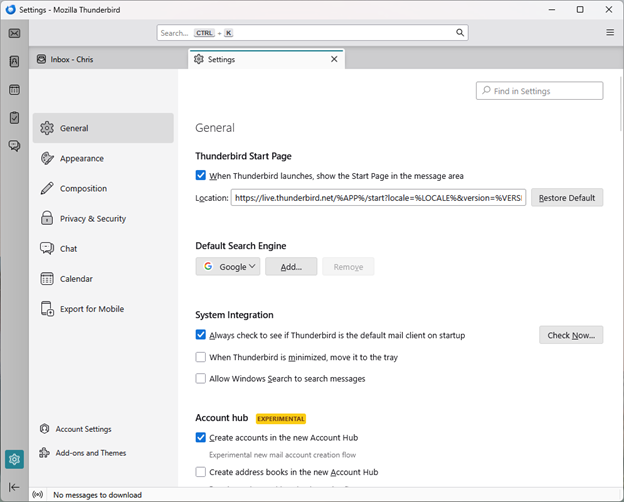
Task: Click the Restore Default button
Action: (x=567, y=197)
